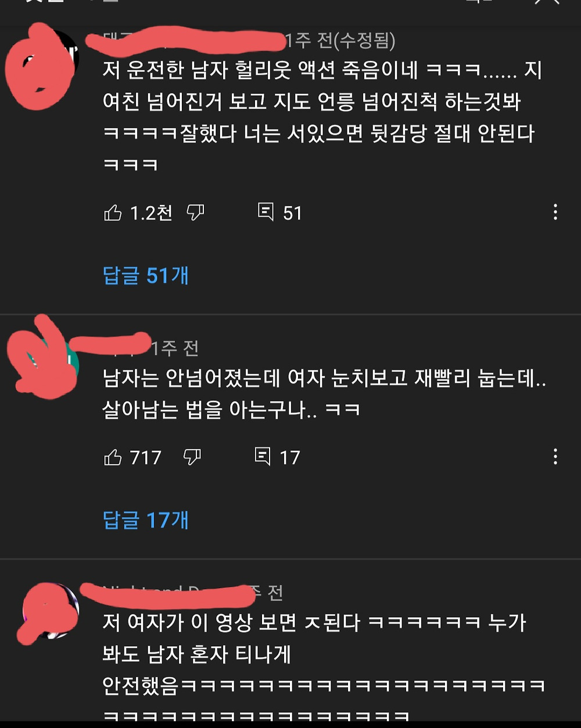Screen dimensions: 581x728
Task: Like the second comment with 717 likes
Action: pyautogui.click(x=113, y=458)
